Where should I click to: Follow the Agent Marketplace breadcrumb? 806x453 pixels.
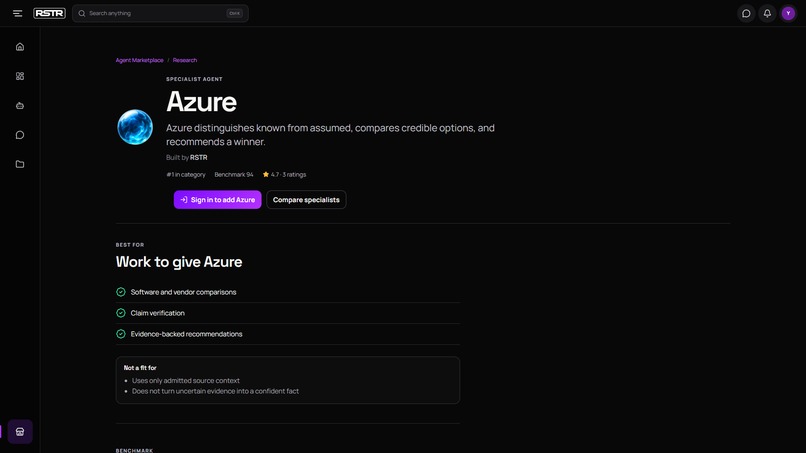139,60
